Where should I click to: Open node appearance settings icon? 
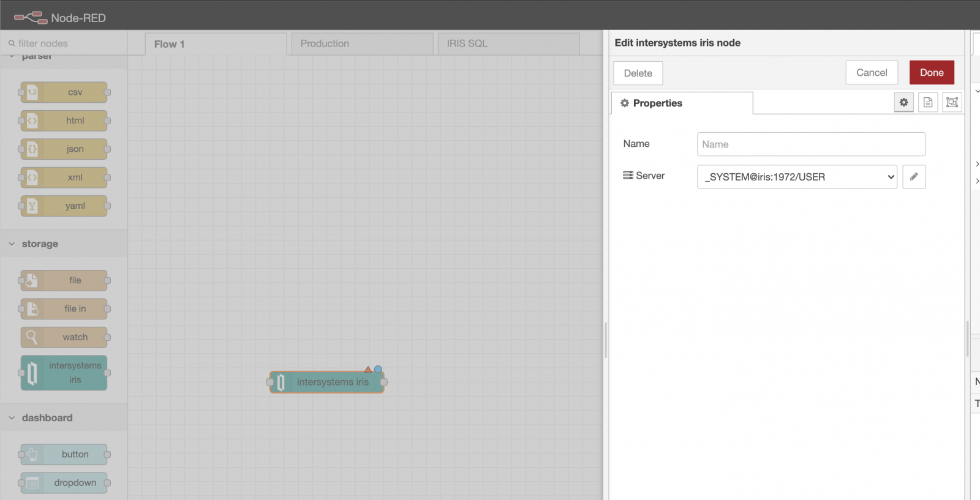(x=952, y=102)
